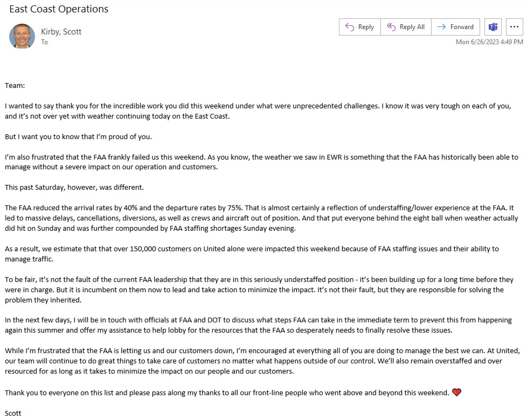Click the red heart emoji
527x420 pixels.
[456, 392]
